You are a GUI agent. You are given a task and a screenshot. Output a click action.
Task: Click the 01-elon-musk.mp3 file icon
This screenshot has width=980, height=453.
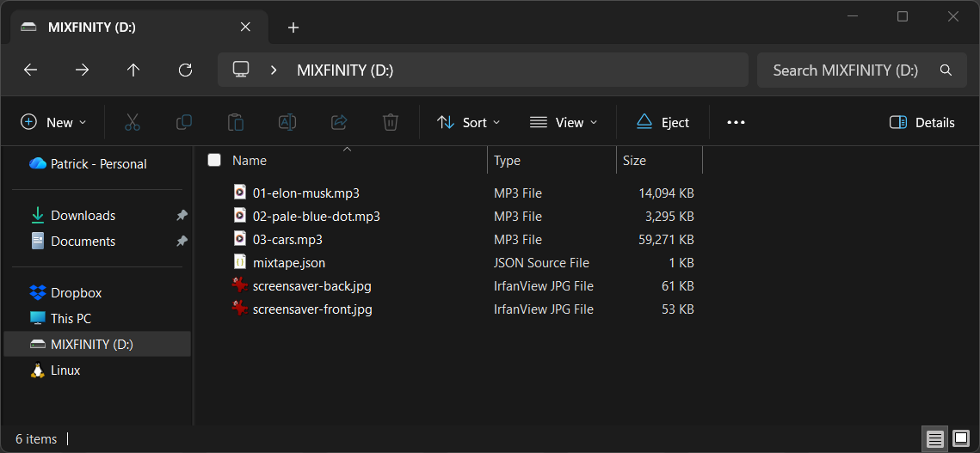pos(239,193)
